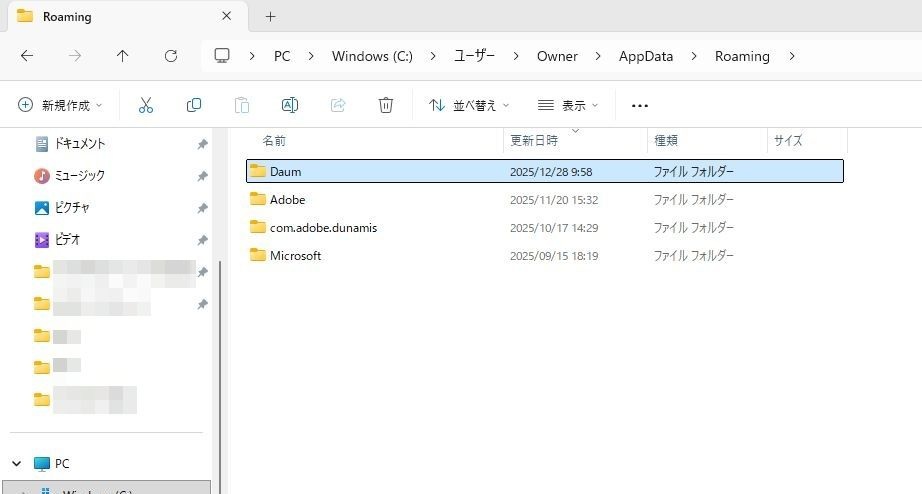Open ミュージック in the sidebar

click(80, 176)
